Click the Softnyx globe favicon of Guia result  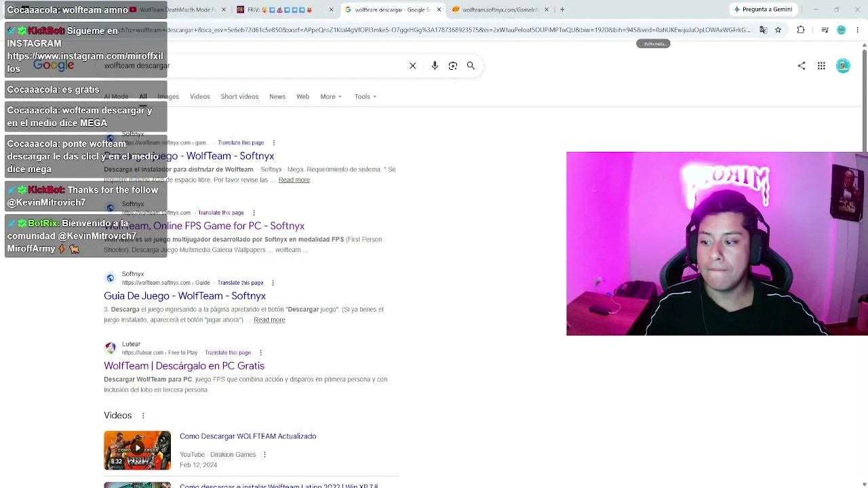click(x=111, y=278)
